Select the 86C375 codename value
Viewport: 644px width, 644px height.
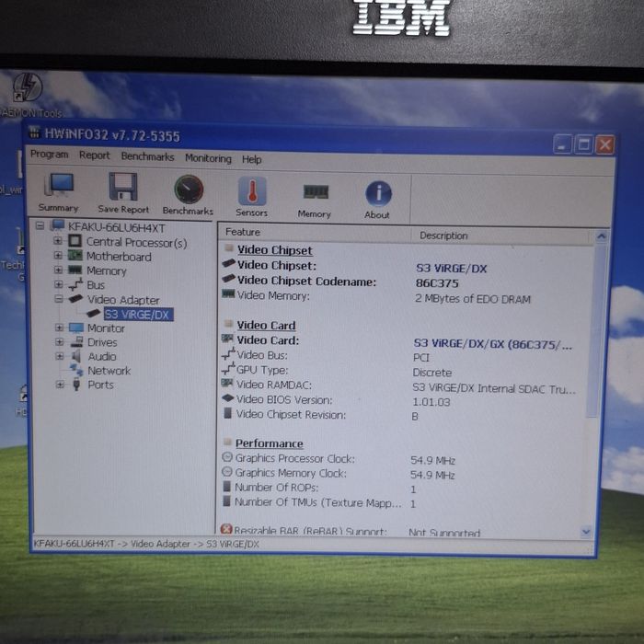point(437,283)
